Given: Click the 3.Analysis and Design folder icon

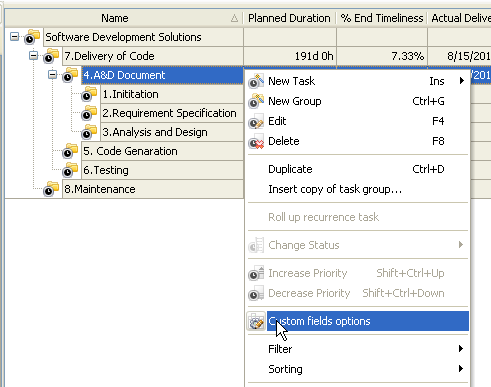Looking at the screenshot, I should point(89,132).
